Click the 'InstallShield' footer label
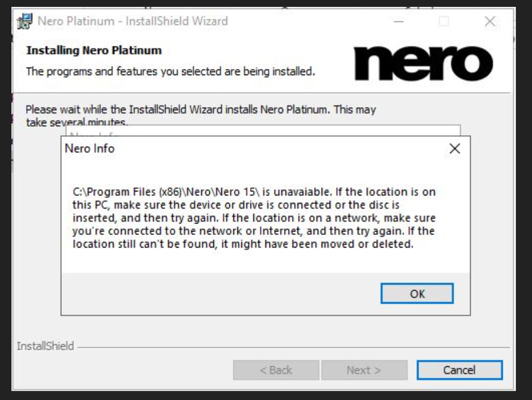Screen dimensions: 532x400 (x=45, y=346)
